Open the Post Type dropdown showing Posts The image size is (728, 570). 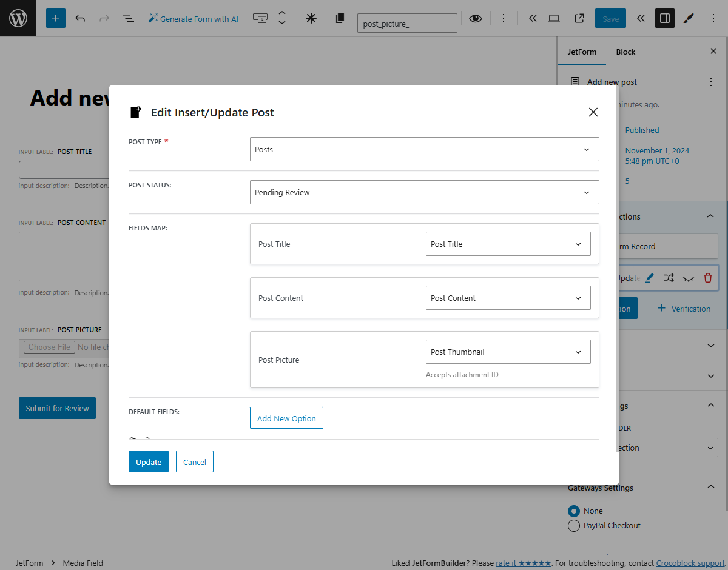pos(425,149)
